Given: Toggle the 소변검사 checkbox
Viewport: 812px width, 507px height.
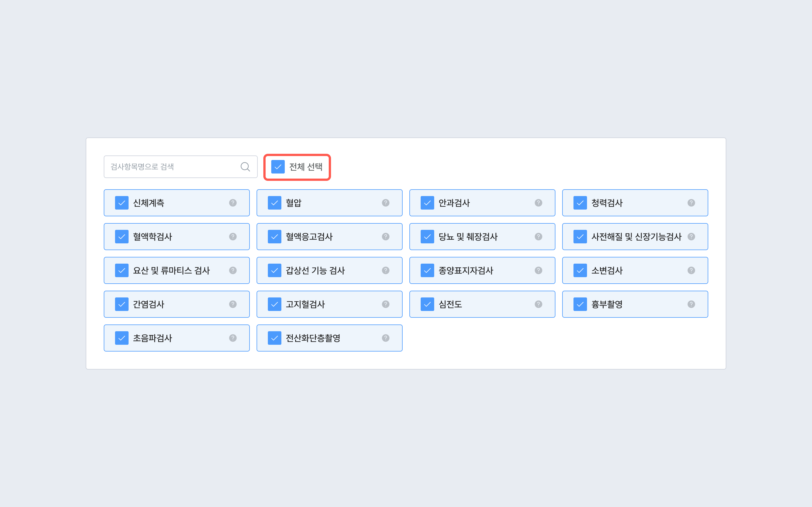Looking at the screenshot, I should click(x=580, y=270).
